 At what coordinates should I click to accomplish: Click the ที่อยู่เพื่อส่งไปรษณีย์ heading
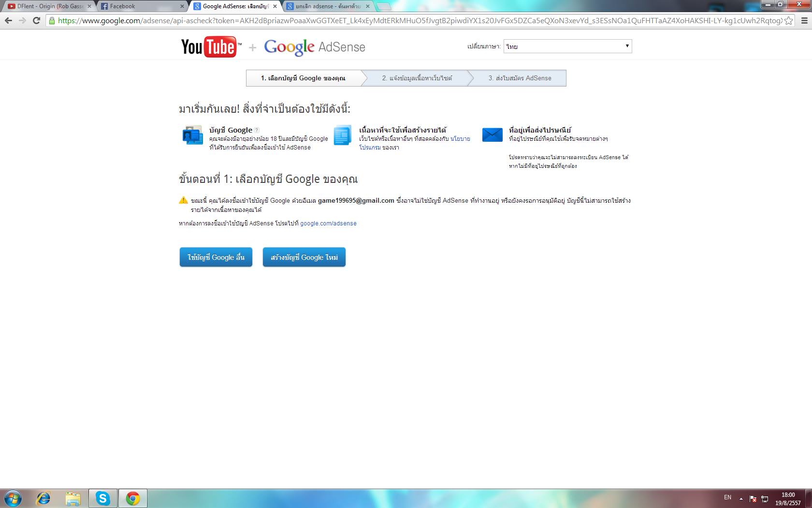pos(540,130)
